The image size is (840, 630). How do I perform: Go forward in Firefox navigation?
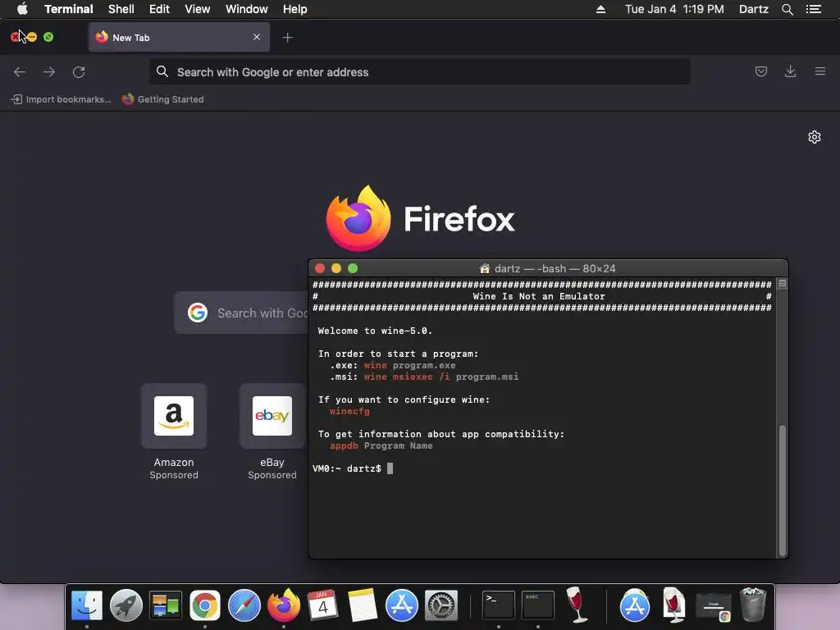(x=49, y=72)
